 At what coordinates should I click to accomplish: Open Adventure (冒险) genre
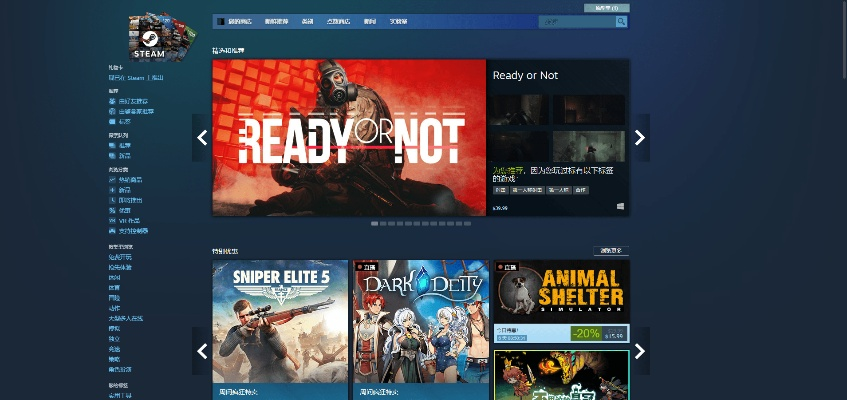point(114,298)
